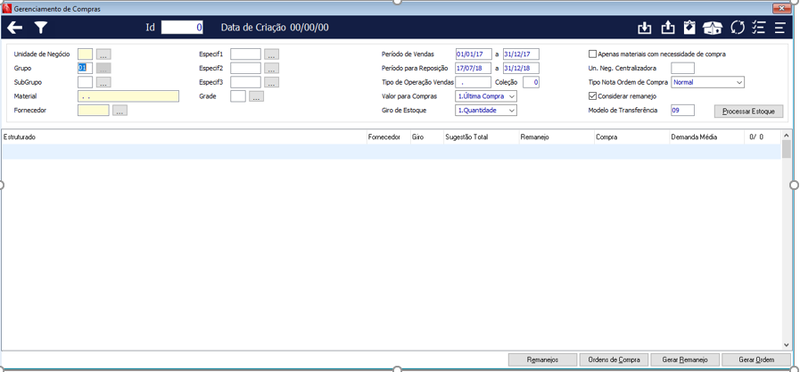Click Período de Vendas start date 01/01/17
800x372 pixels.
(x=473, y=54)
